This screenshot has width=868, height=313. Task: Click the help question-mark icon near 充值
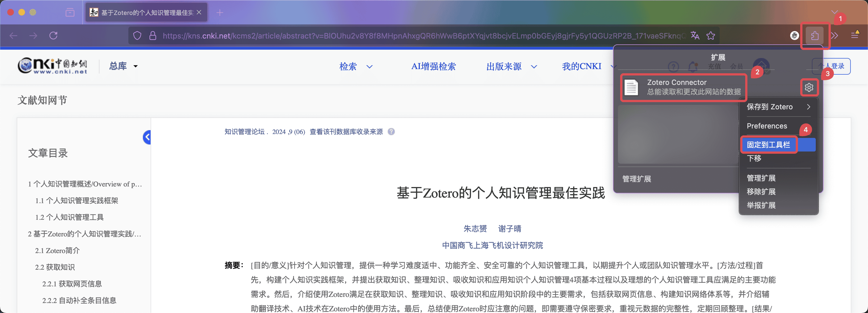click(673, 67)
